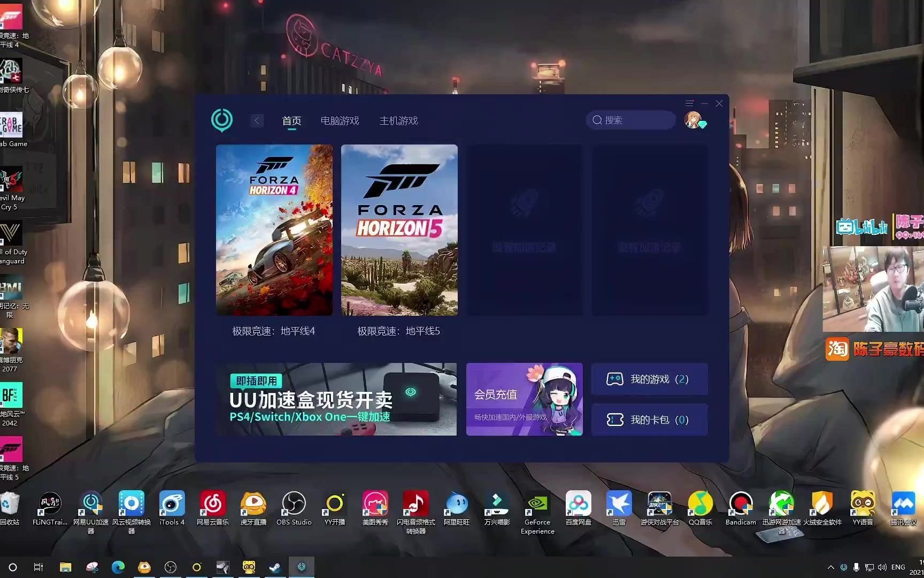Open 美图秀秀 desktop shortcut
This screenshot has height=578, width=924.
coord(375,508)
